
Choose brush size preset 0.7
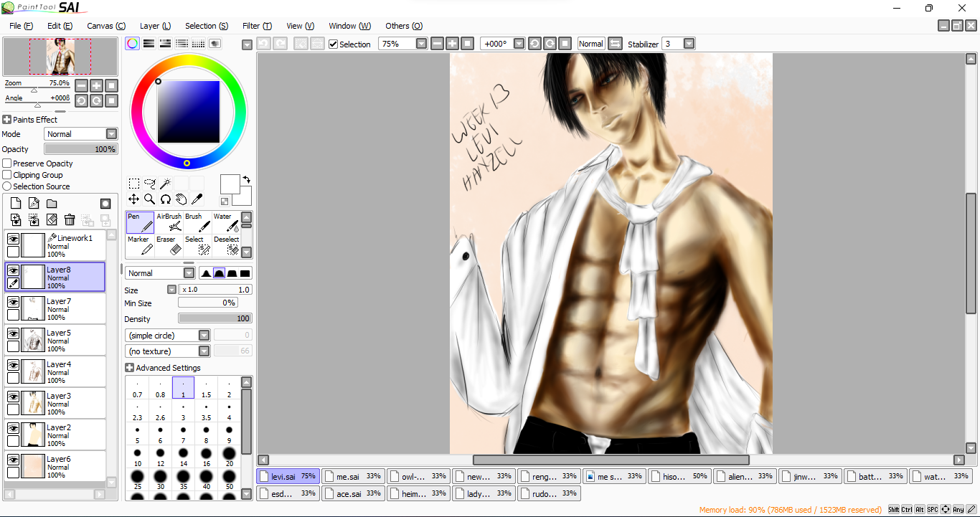(137, 388)
